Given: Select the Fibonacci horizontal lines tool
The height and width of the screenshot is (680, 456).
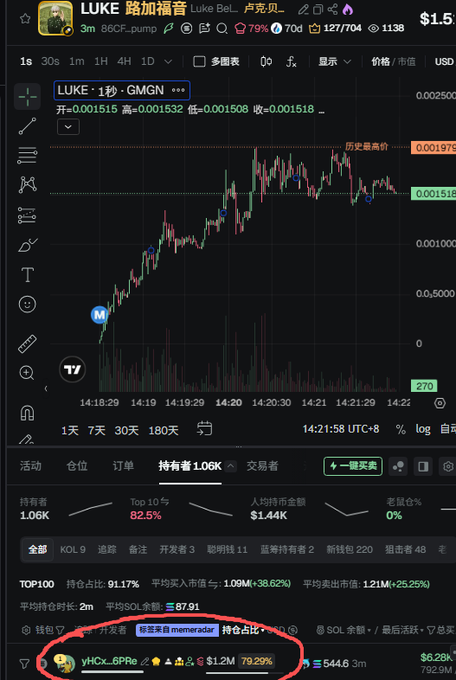Looking at the screenshot, I should (x=27, y=156).
